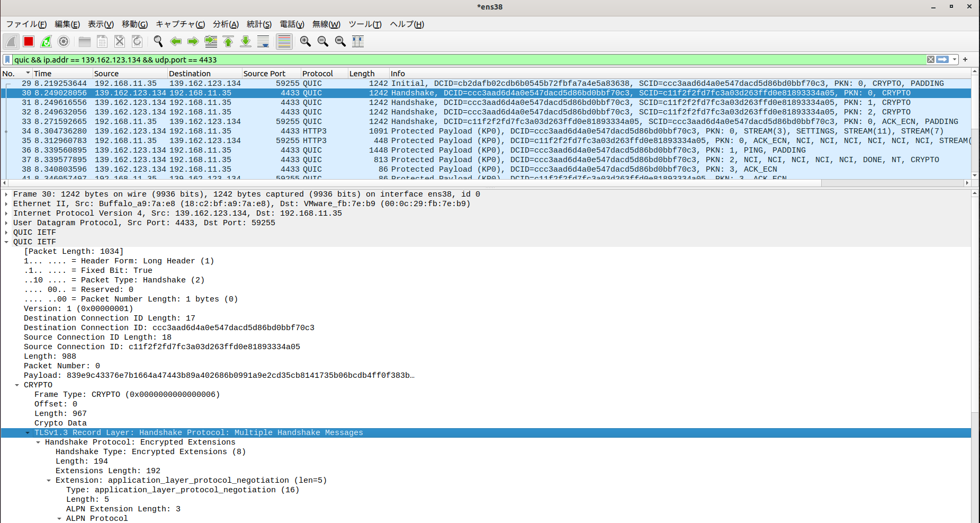The height and width of the screenshot is (523, 980).
Task: Open the 統計 menu
Action: pyautogui.click(x=259, y=24)
